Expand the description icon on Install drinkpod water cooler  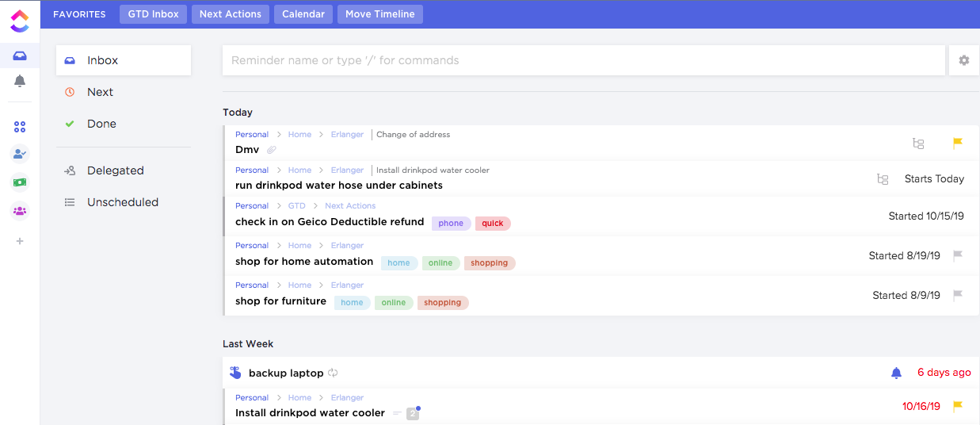point(397,413)
